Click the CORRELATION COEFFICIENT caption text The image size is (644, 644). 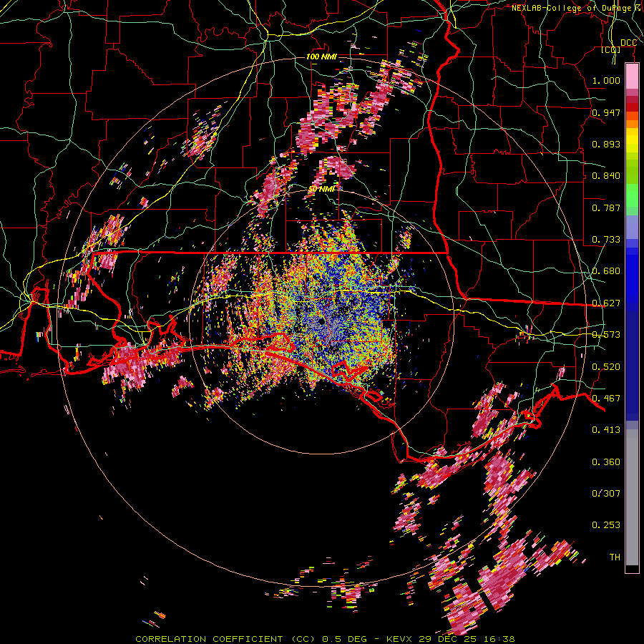[x=209, y=639]
